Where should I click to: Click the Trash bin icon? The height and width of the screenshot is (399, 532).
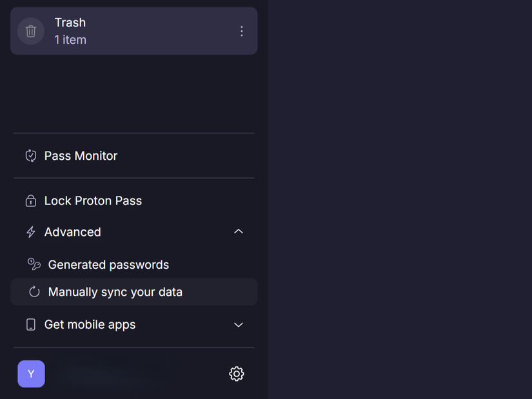pyautogui.click(x=30, y=31)
